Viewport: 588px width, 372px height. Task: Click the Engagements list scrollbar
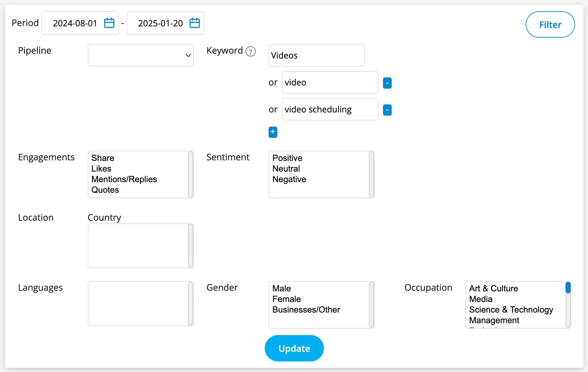tap(191, 174)
